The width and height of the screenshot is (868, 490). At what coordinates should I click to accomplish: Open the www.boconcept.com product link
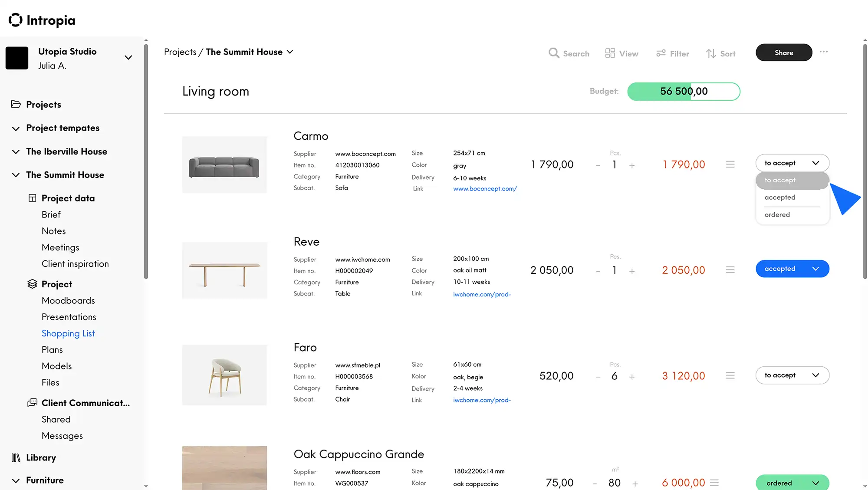pos(485,189)
